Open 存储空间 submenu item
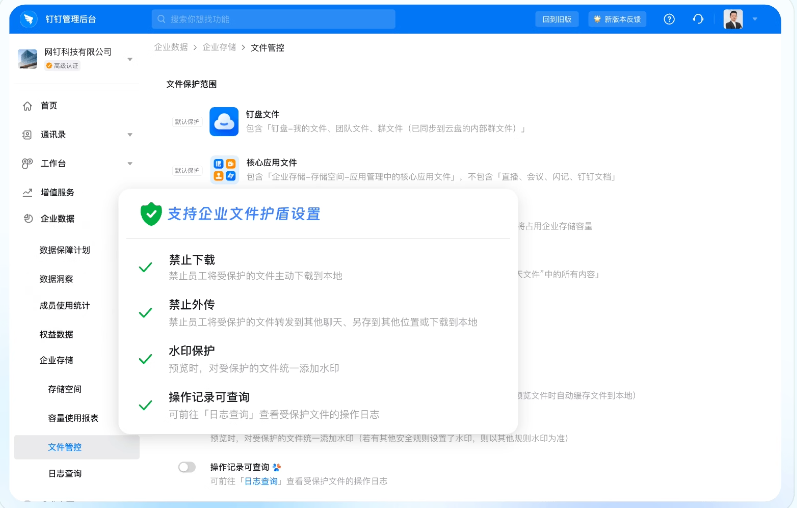The height and width of the screenshot is (508, 797). pyautogui.click(x=65, y=390)
